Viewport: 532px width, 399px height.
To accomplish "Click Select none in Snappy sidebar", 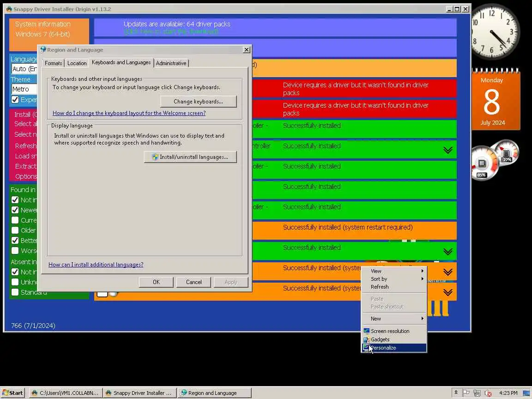I will (26, 134).
